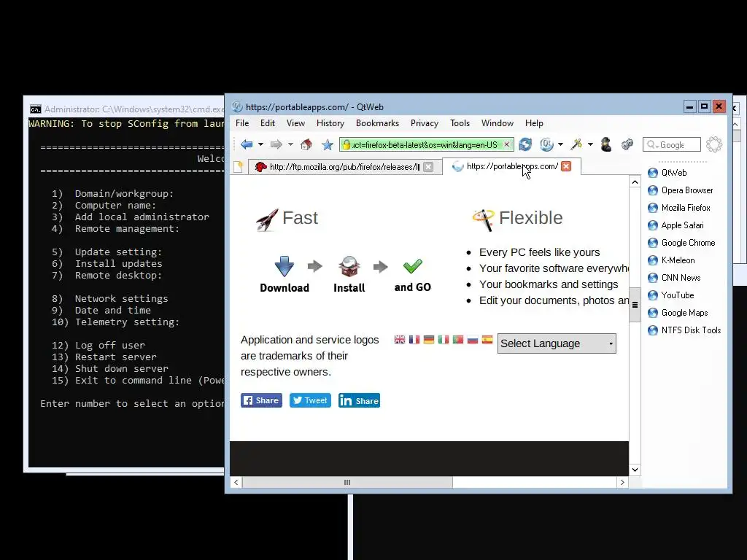
Task: Click the gears settings icon
Action: click(627, 144)
